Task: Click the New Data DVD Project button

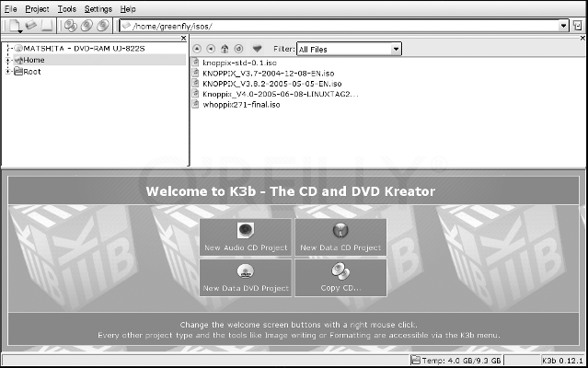Action: point(246,277)
